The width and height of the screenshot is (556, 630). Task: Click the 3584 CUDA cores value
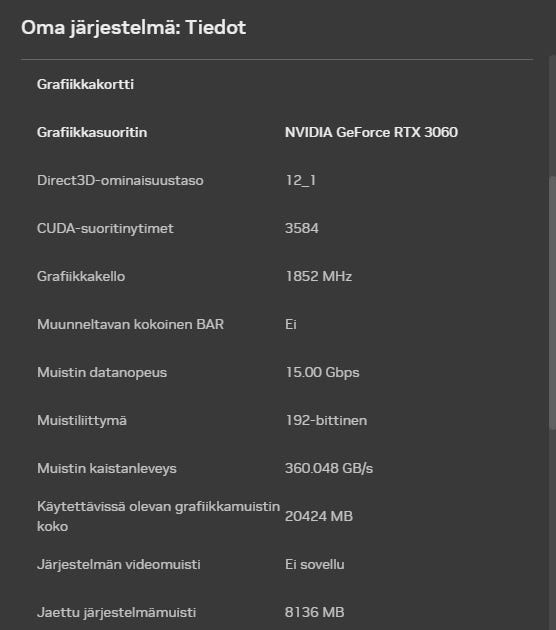pyautogui.click(x=302, y=228)
